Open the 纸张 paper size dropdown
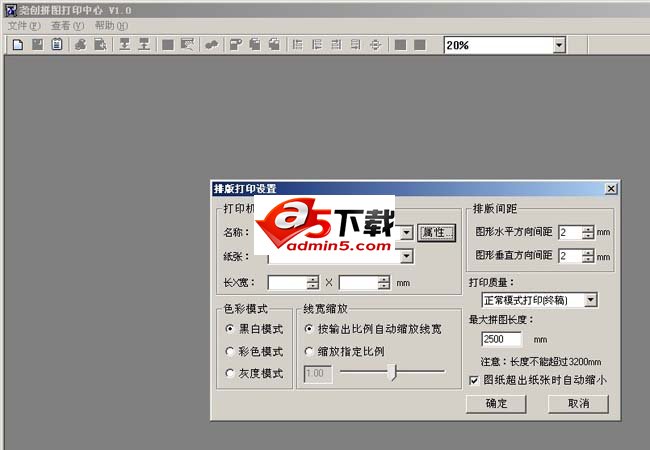Image resolution: width=650 pixels, height=450 pixels. pos(406,256)
